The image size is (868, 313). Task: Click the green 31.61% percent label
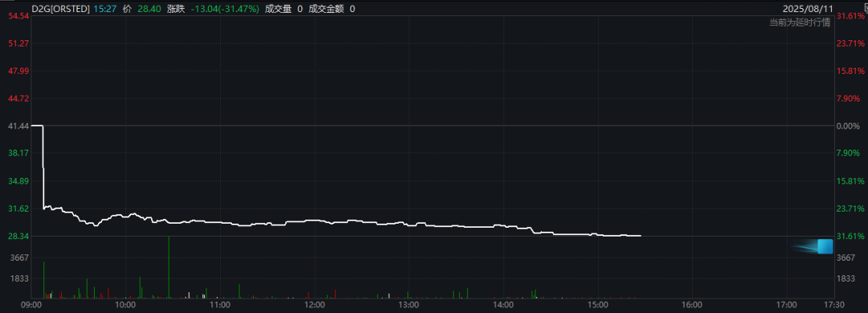850,236
